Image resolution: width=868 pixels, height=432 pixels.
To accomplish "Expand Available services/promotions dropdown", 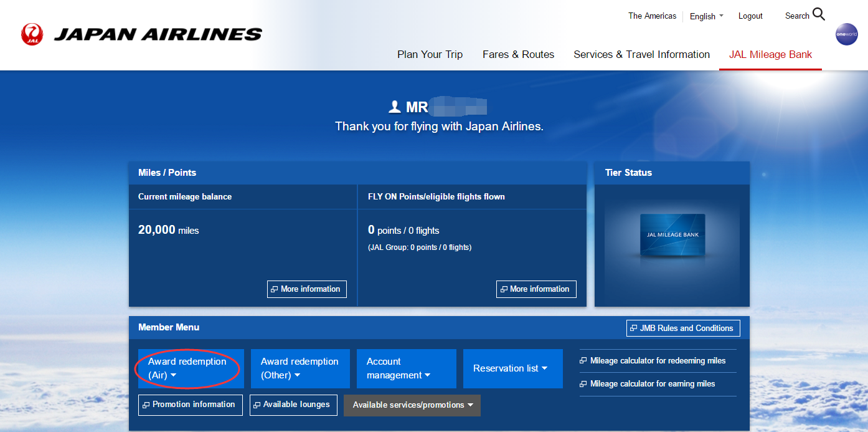I will coord(412,405).
